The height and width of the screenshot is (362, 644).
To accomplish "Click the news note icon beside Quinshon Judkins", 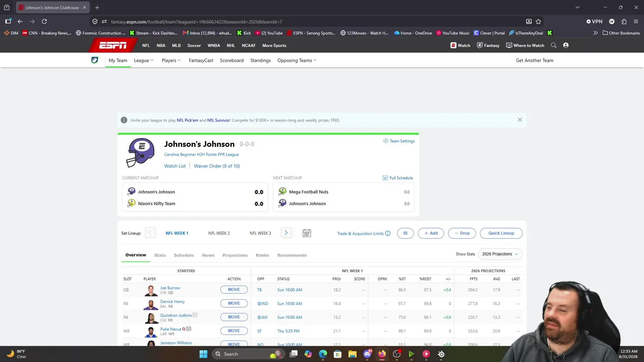I will (x=195, y=315).
